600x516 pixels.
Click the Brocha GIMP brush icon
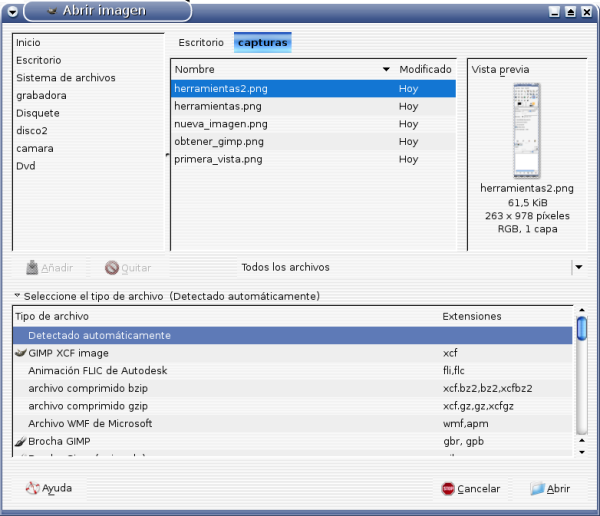tap(20, 441)
